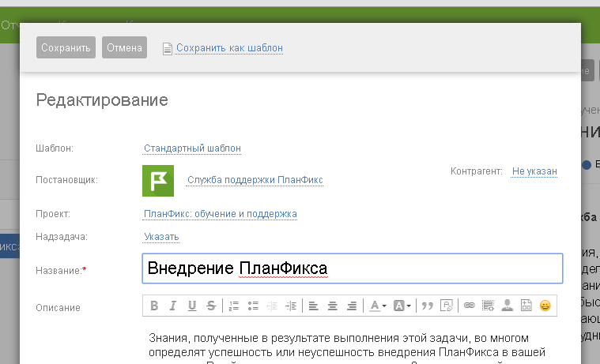Click the Сохранить button
The image size is (600, 364).
pos(66,47)
